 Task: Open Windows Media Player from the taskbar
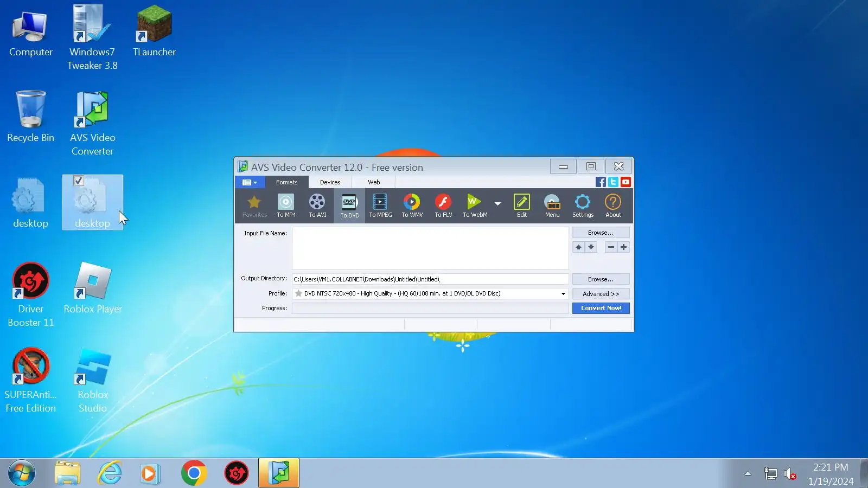(150, 473)
